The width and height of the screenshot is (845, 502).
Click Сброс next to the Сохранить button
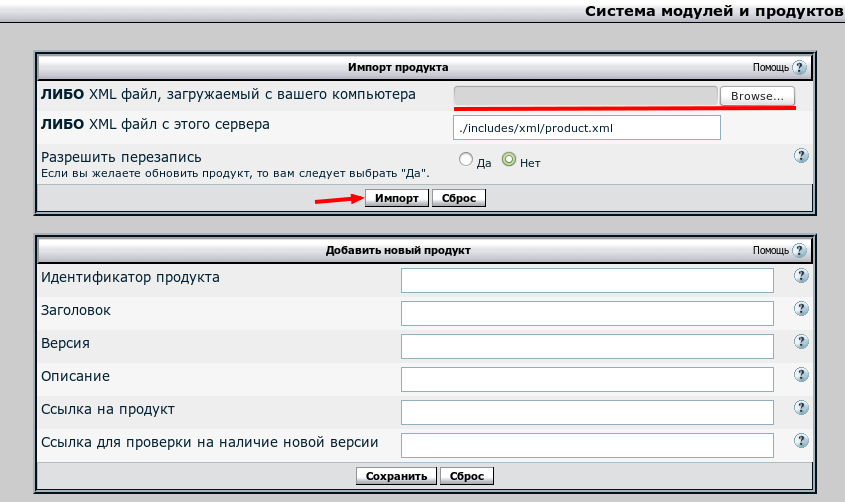pos(466,477)
